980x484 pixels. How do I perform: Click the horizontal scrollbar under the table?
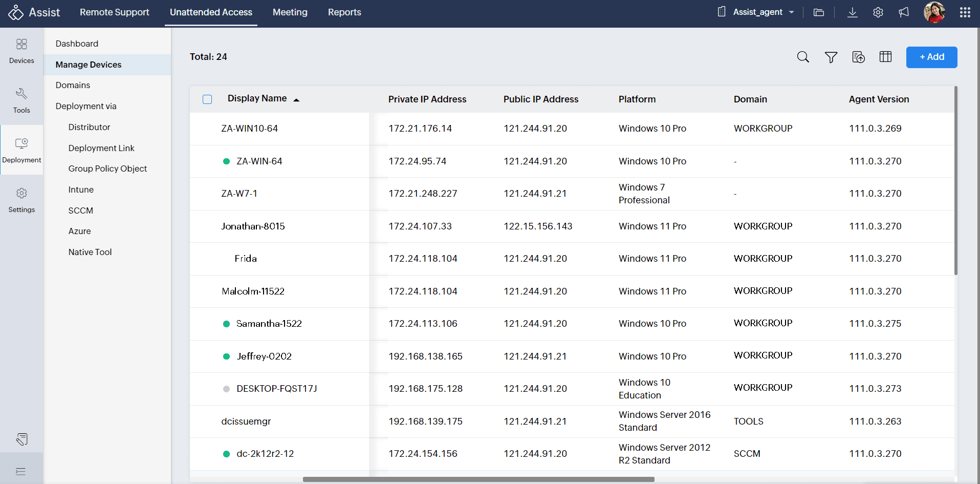(478, 479)
